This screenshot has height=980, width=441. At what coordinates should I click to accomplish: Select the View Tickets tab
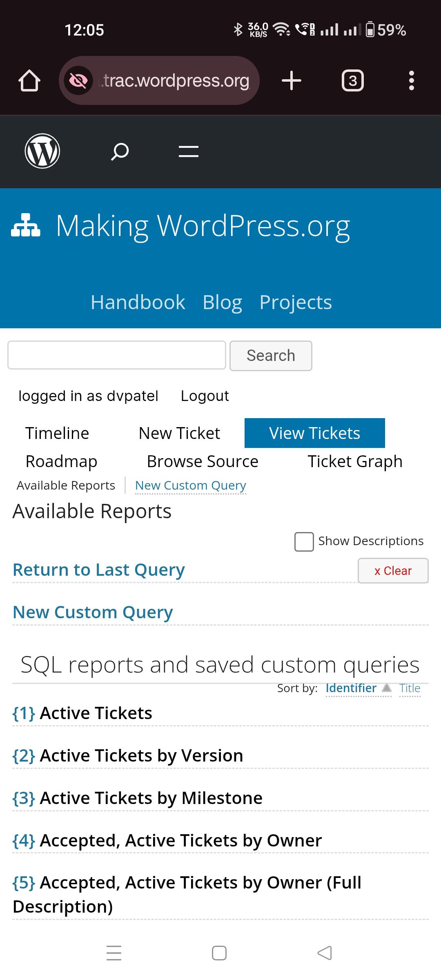tap(315, 433)
